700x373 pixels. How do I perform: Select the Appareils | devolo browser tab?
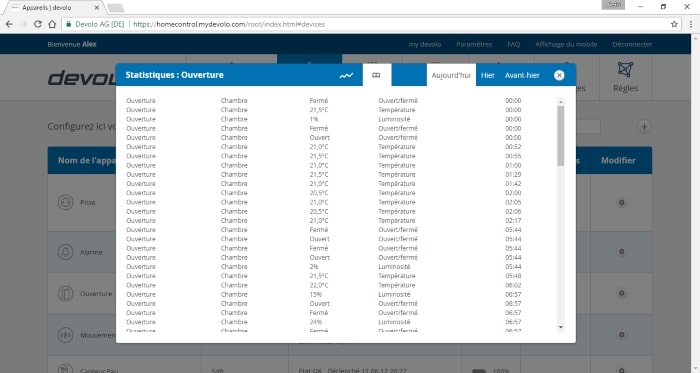(53, 8)
